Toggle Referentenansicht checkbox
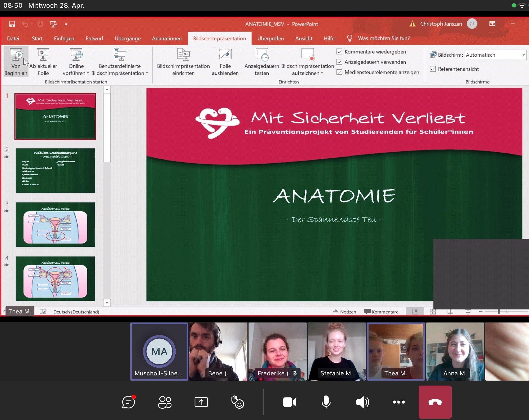529x420 pixels. (433, 69)
